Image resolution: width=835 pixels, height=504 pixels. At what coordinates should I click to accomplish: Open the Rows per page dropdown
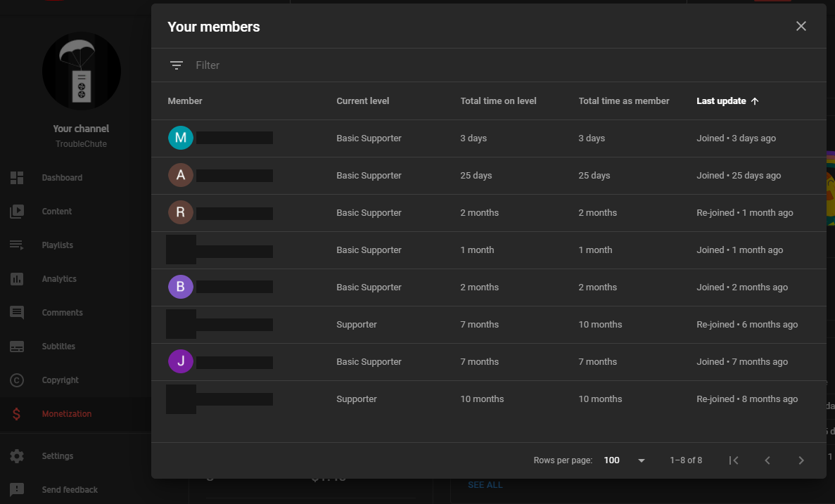(x=611, y=460)
